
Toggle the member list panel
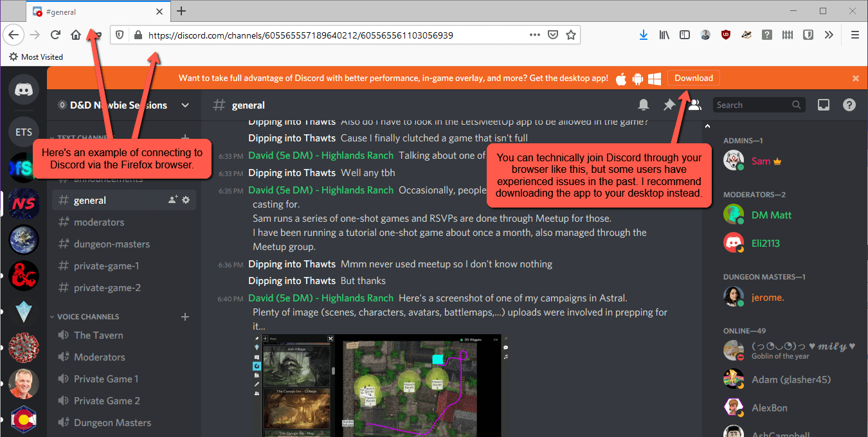[694, 105]
